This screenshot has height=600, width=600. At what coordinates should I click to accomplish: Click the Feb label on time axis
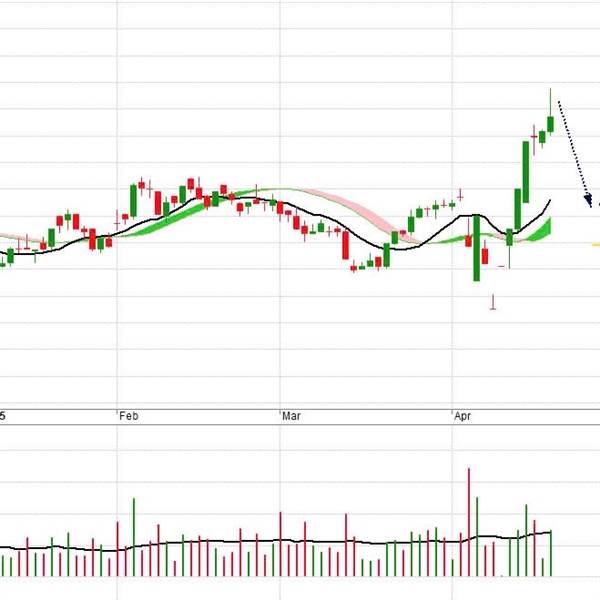(x=128, y=416)
